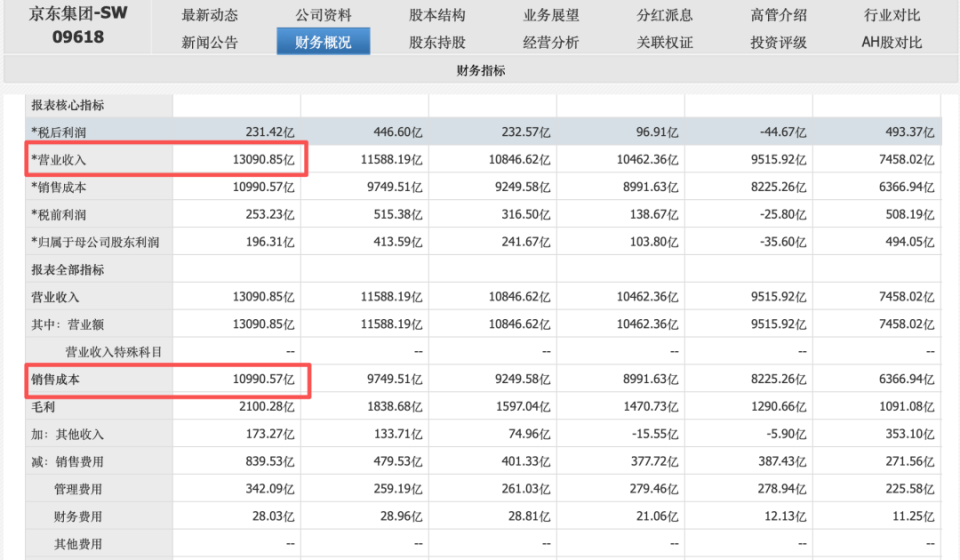This screenshot has width=960, height=560.
Task: Click the 353.10亿 其他收入 value
Action: point(910,435)
